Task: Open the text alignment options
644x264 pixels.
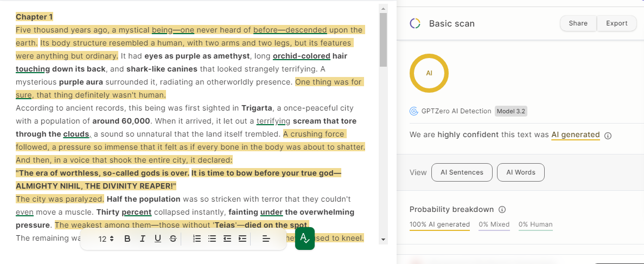Action: pyautogui.click(x=266, y=239)
